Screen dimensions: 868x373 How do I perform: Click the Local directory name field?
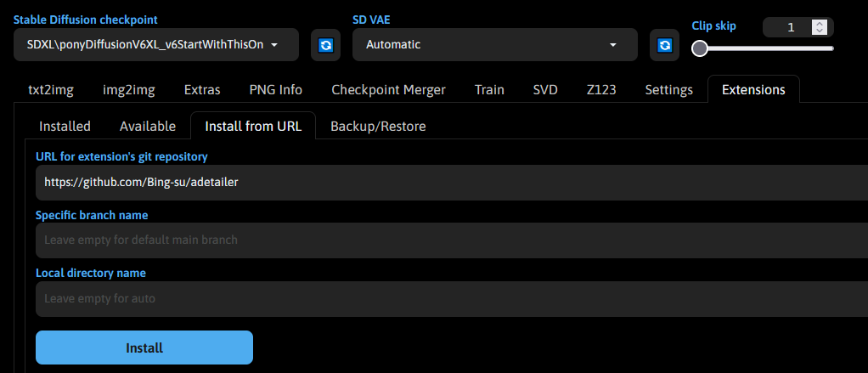pos(452,299)
